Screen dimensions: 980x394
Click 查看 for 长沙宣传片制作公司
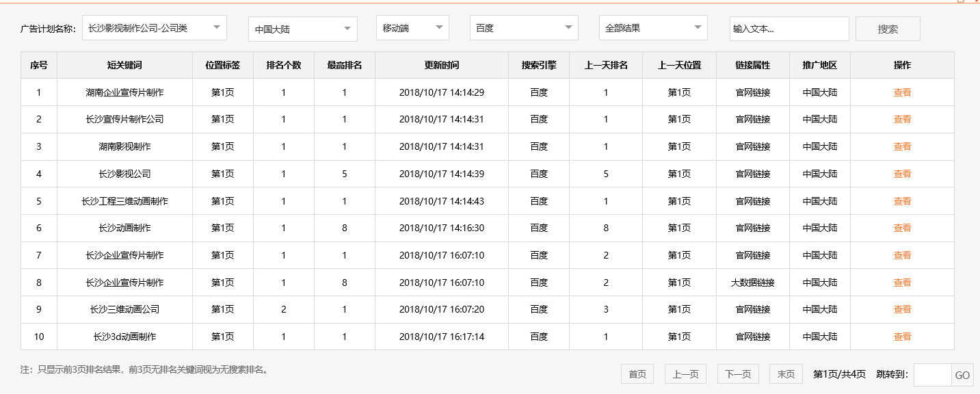click(x=902, y=119)
